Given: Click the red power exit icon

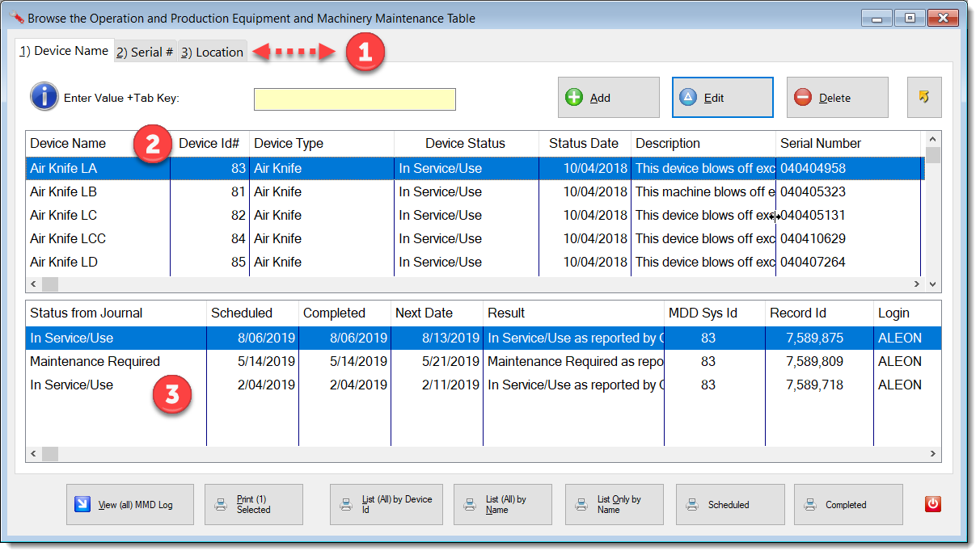Looking at the screenshot, I should [933, 504].
